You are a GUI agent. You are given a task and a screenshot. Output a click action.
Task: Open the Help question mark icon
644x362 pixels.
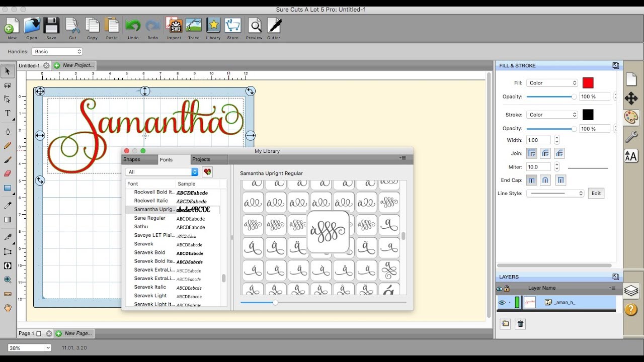[631, 309]
